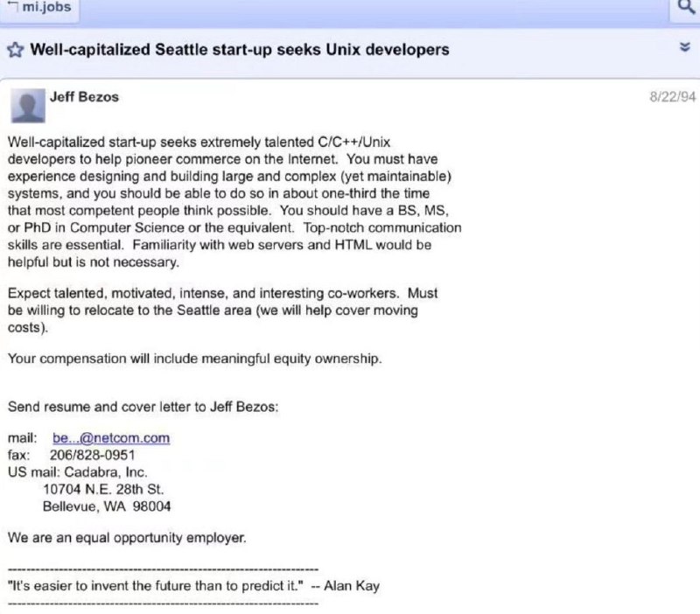Click 'Send resume and cover letter' line
The height and width of the screenshot is (614, 700).
[143, 407]
